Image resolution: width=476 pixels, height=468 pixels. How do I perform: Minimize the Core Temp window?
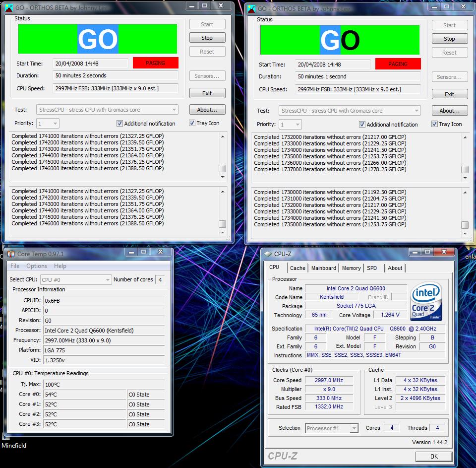[x=131, y=252]
